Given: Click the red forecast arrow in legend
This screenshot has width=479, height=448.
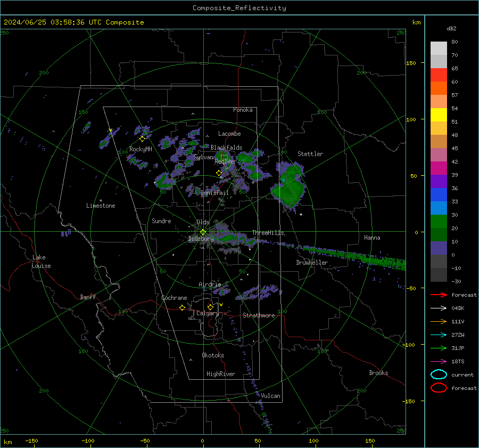Looking at the screenshot, I should (x=439, y=295).
